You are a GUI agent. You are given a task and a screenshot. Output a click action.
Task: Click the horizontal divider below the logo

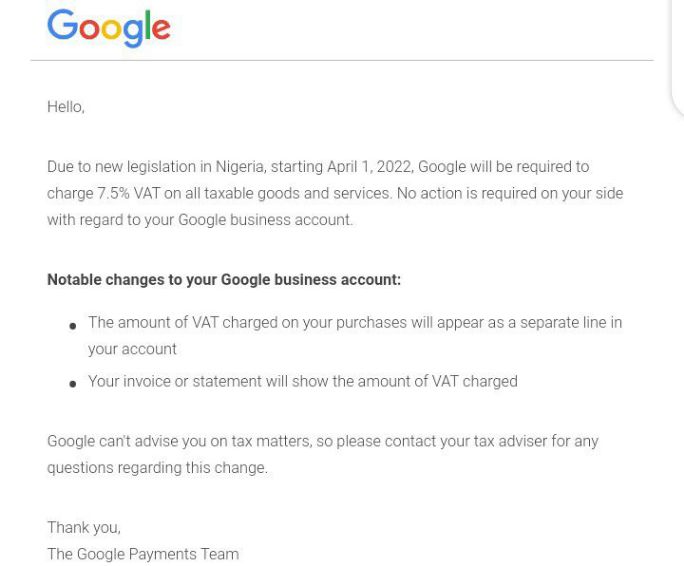click(342, 60)
